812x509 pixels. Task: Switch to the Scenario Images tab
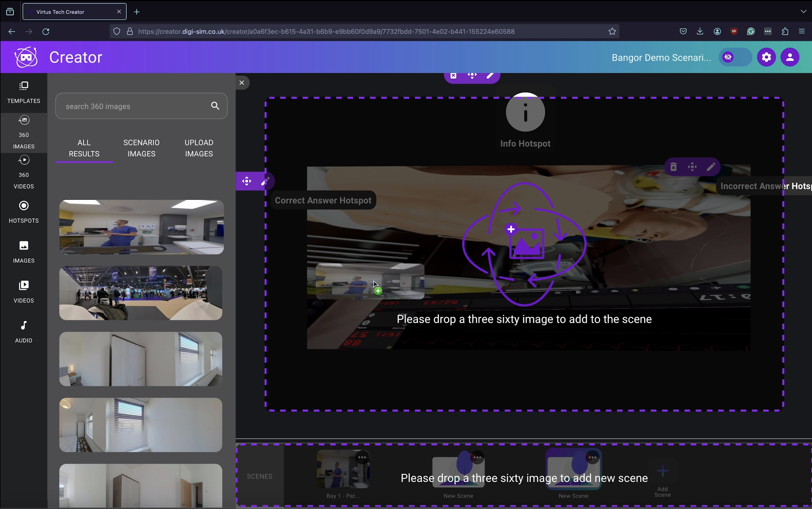pyautogui.click(x=141, y=148)
